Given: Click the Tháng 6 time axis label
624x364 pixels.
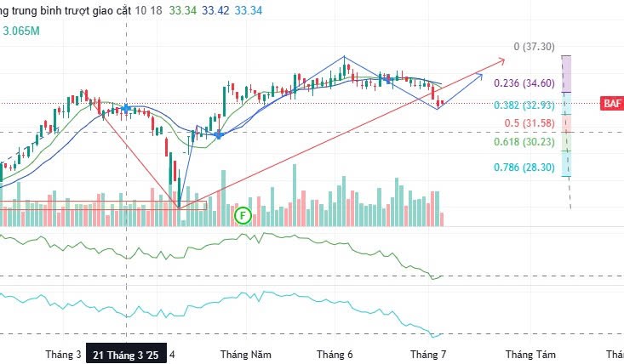Looking at the screenshot, I should tap(335, 355).
